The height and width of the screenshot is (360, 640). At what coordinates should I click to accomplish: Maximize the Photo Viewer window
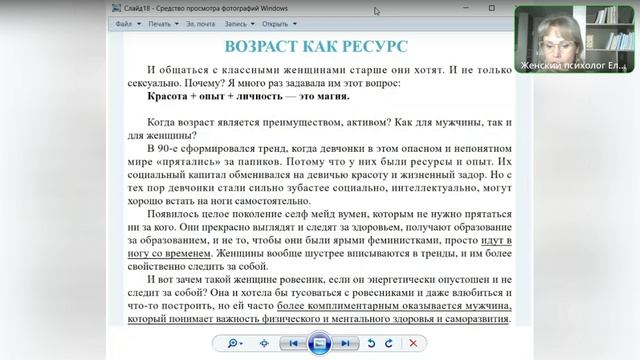click(x=492, y=8)
